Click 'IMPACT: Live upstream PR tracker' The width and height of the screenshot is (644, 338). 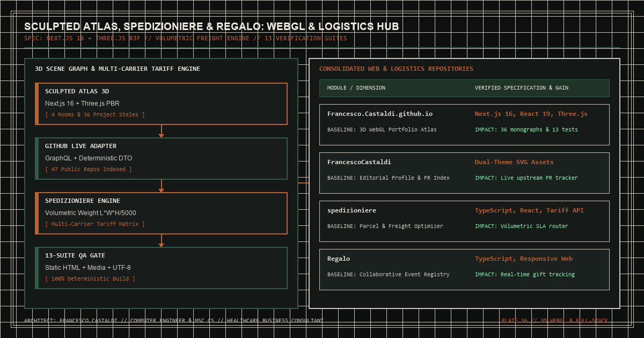pos(526,178)
